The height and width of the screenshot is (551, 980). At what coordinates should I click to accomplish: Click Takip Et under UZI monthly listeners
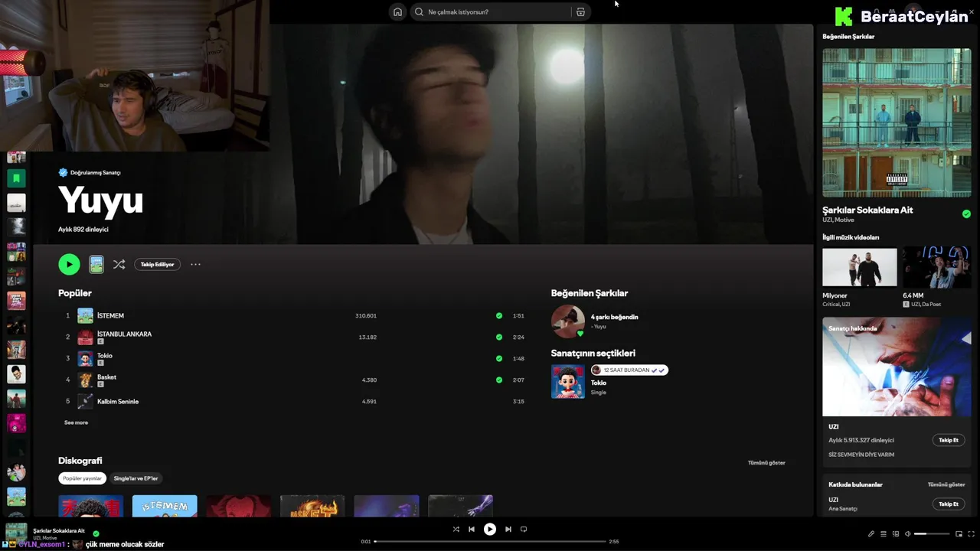coord(949,440)
